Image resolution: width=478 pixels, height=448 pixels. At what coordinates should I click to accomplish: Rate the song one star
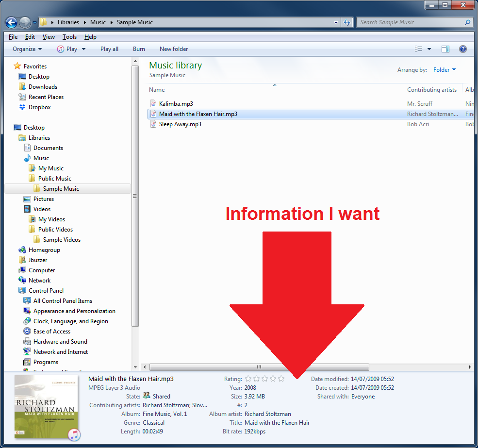tap(248, 379)
